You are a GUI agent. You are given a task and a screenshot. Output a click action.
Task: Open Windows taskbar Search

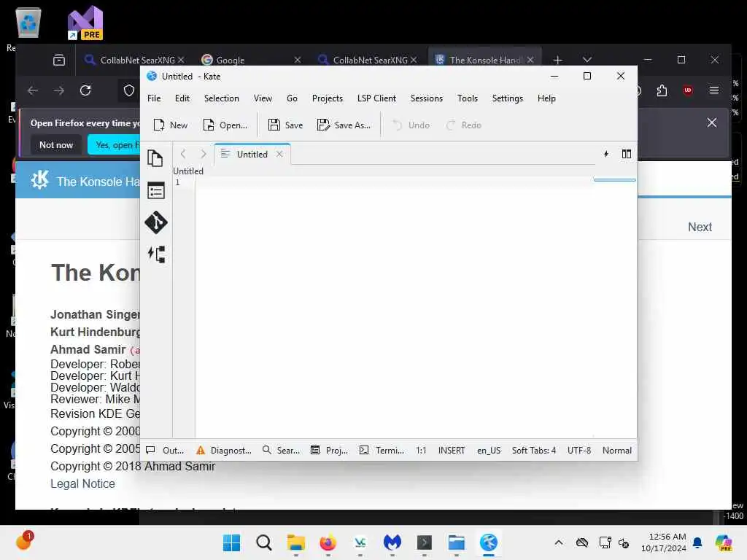263,542
